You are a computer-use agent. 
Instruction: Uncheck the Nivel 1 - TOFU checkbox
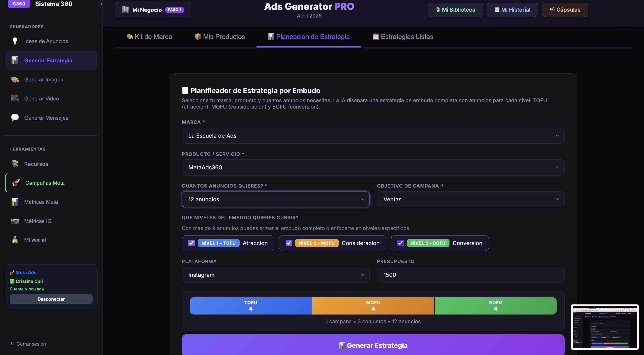tap(191, 243)
